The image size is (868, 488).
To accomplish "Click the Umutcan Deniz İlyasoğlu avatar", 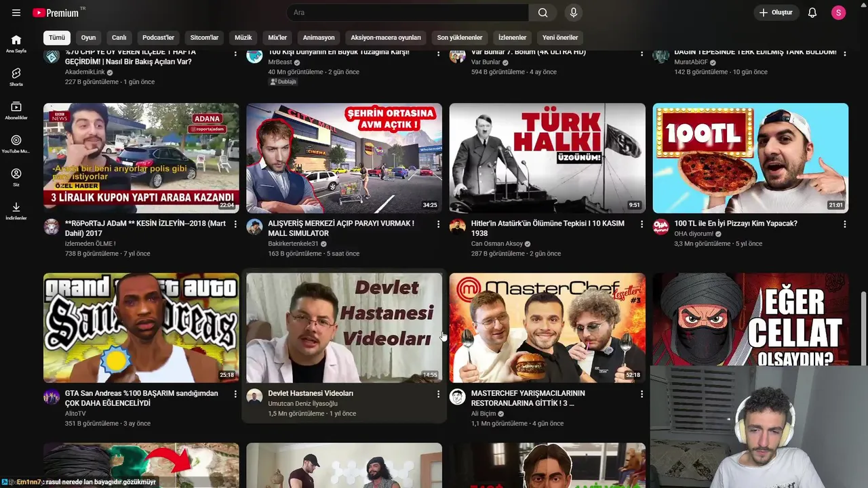I will [254, 396].
